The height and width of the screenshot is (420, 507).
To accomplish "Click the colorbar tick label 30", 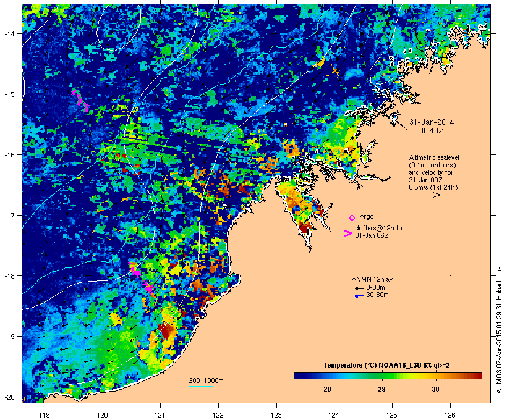I will click(435, 389).
